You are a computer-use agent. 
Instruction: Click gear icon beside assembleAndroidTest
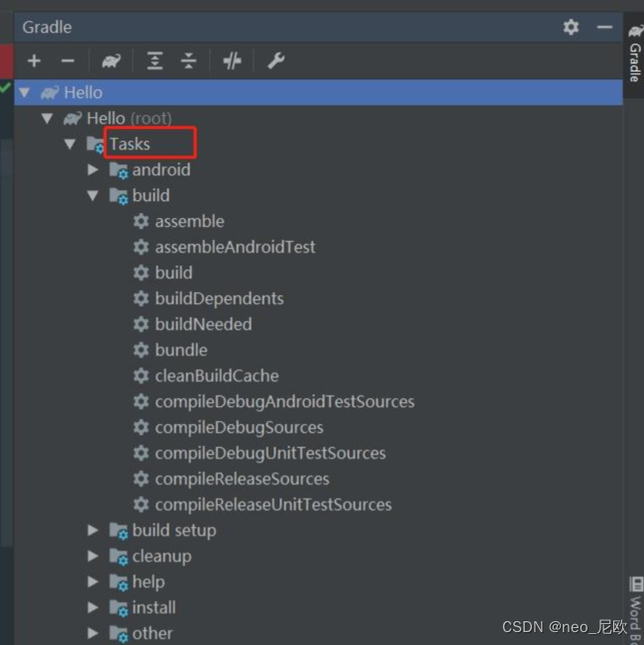pos(141,247)
